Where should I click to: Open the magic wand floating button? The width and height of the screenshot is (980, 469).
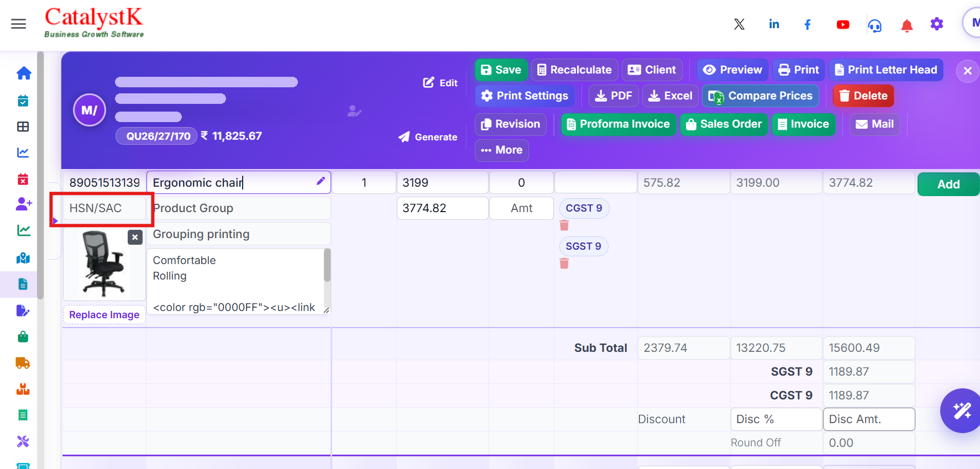(961, 410)
